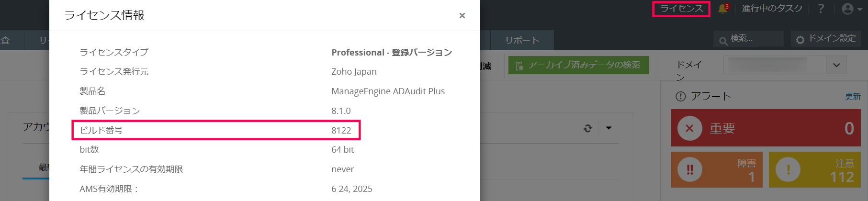The height and width of the screenshot is (201, 868).
Task: Click the info icon next to アラート
Action: point(680,97)
